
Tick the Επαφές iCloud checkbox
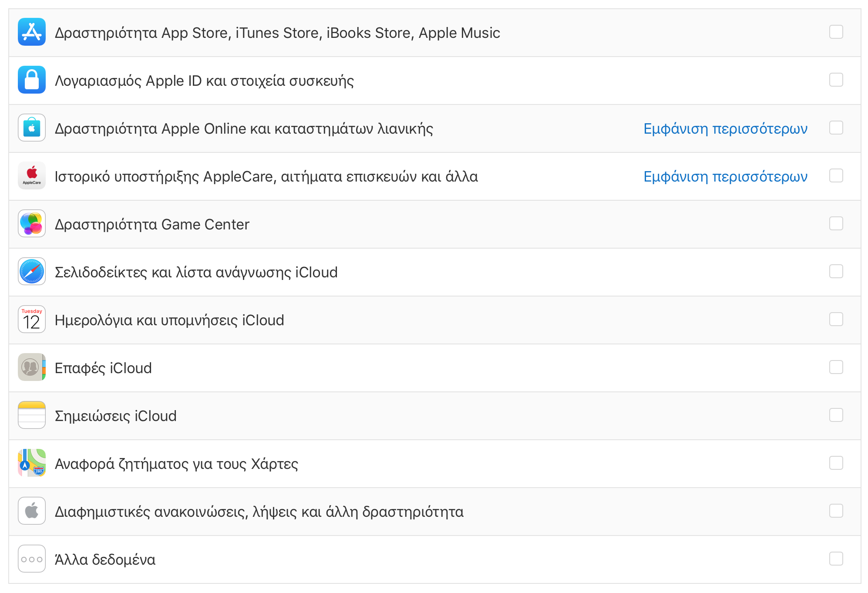click(x=836, y=367)
